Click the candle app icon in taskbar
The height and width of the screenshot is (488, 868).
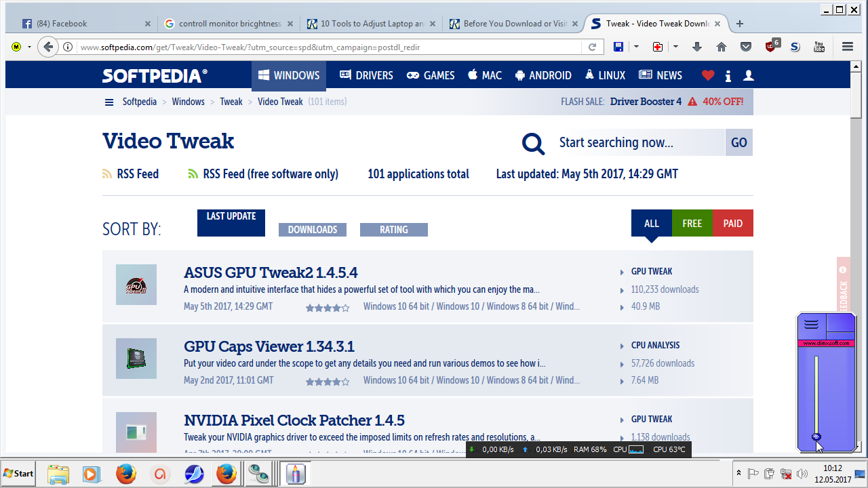(x=294, y=474)
